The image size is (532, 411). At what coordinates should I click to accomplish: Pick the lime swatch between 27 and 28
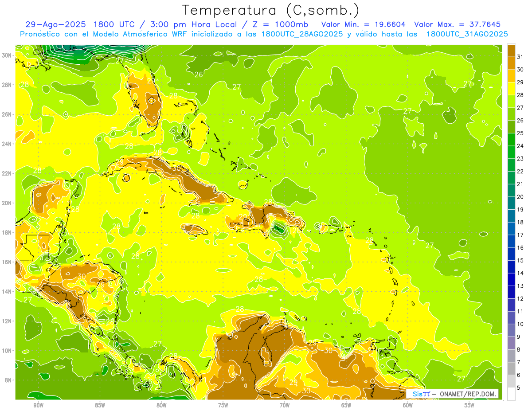point(511,102)
